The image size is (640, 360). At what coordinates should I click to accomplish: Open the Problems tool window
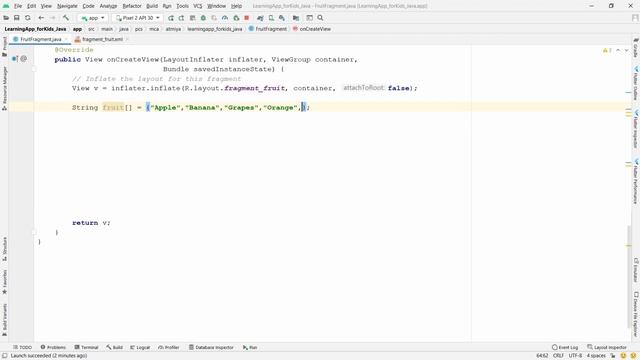tap(53, 347)
